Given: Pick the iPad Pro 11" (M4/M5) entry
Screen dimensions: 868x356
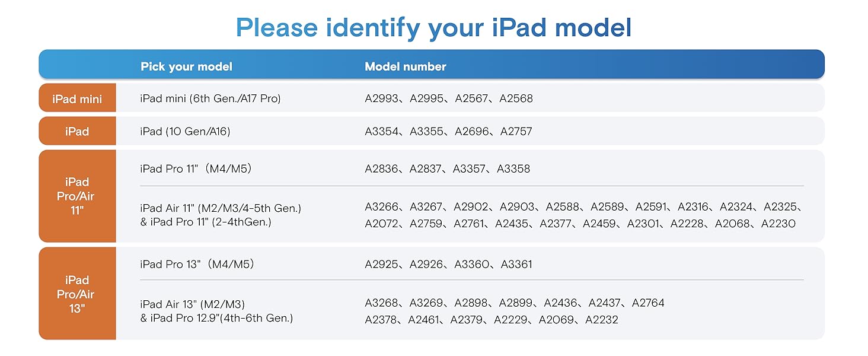Looking at the screenshot, I should tap(196, 169).
